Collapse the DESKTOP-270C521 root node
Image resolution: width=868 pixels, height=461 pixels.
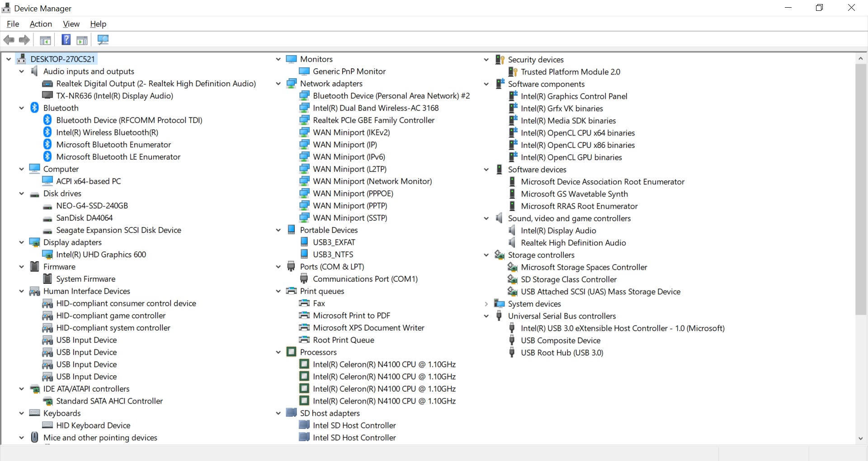coord(8,59)
